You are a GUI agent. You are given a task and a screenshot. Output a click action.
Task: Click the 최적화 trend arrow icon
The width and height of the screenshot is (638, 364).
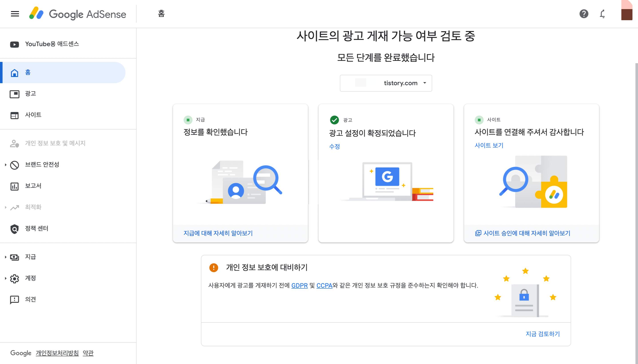(x=14, y=207)
